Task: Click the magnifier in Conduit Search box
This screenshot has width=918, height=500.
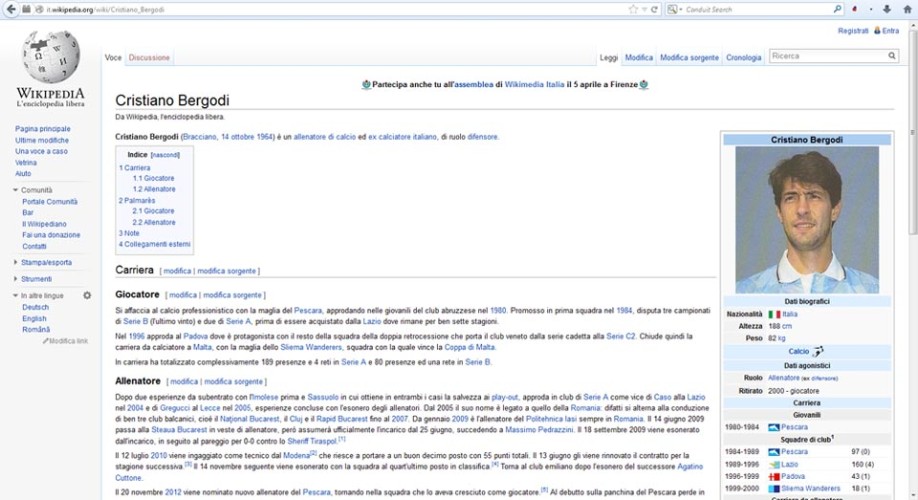Action: (x=837, y=9)
